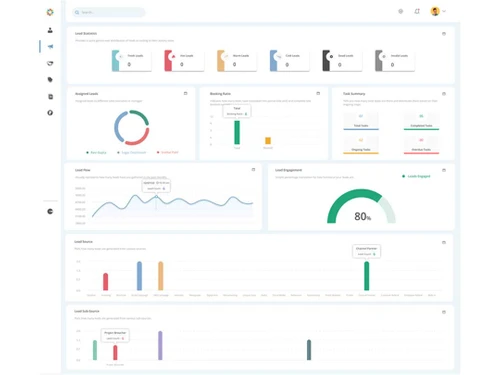Open the document sidebar icon
The width and height of the screenshot is (500, 375).
tap(50, 97)
